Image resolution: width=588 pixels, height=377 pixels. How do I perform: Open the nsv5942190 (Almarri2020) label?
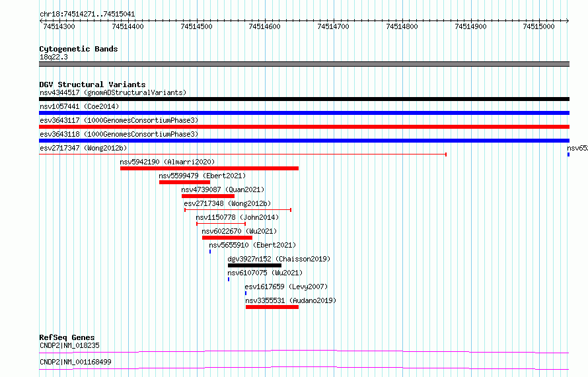point(167,162)
